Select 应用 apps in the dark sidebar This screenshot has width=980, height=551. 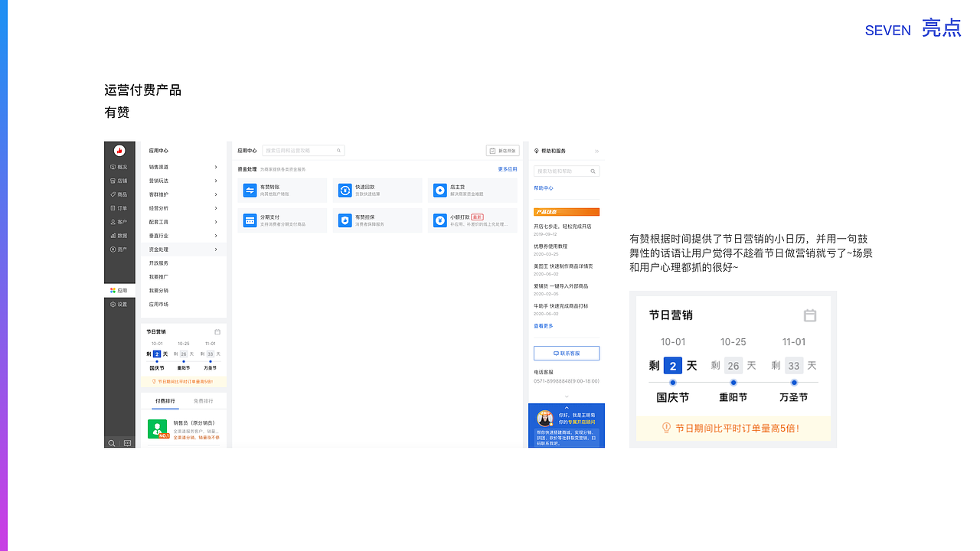click(x=119, y=291)
